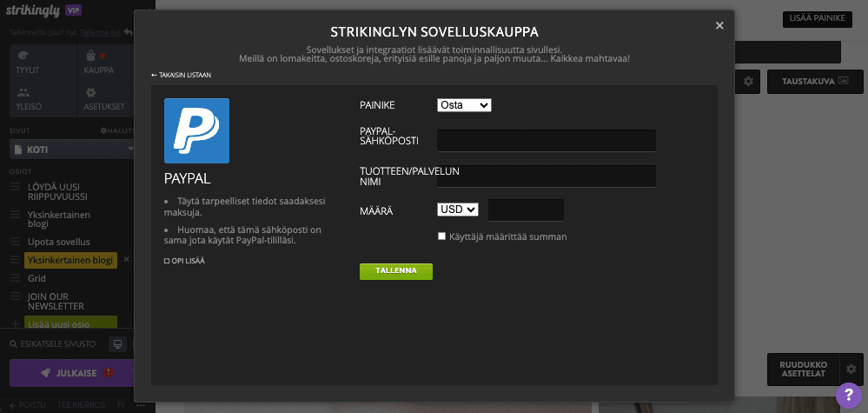Focus the Tuotteen/Palvelun nimi field
868x413 pixels.
coord(547,176)
